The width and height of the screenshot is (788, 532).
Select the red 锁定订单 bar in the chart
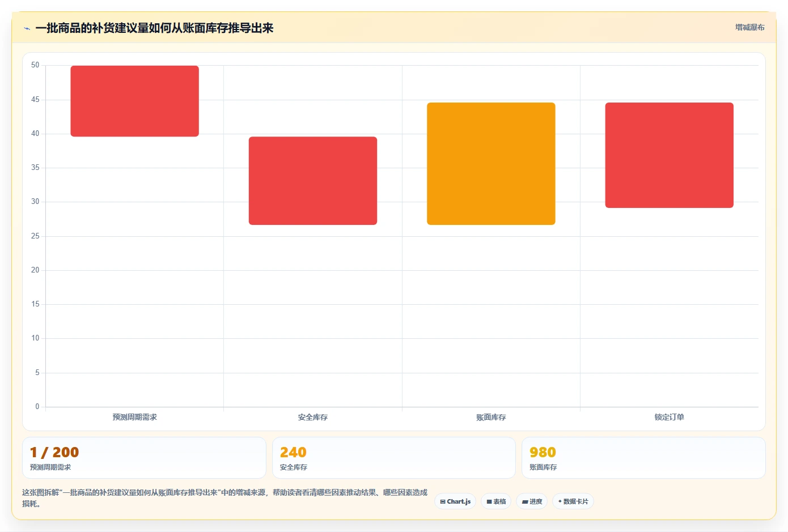pyautogui.click(x=670, y=155)
